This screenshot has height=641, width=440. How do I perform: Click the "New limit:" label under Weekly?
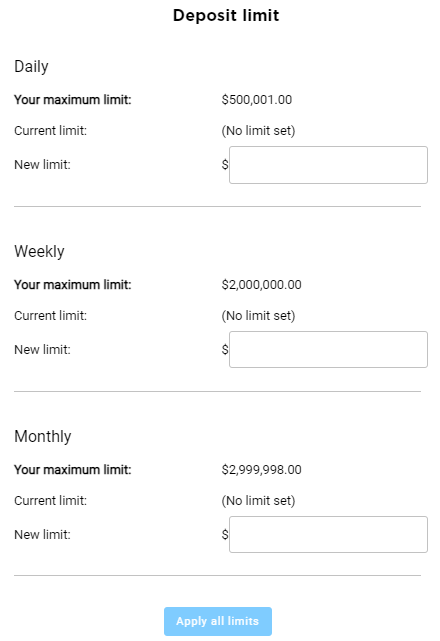click(x=43, y=350)
